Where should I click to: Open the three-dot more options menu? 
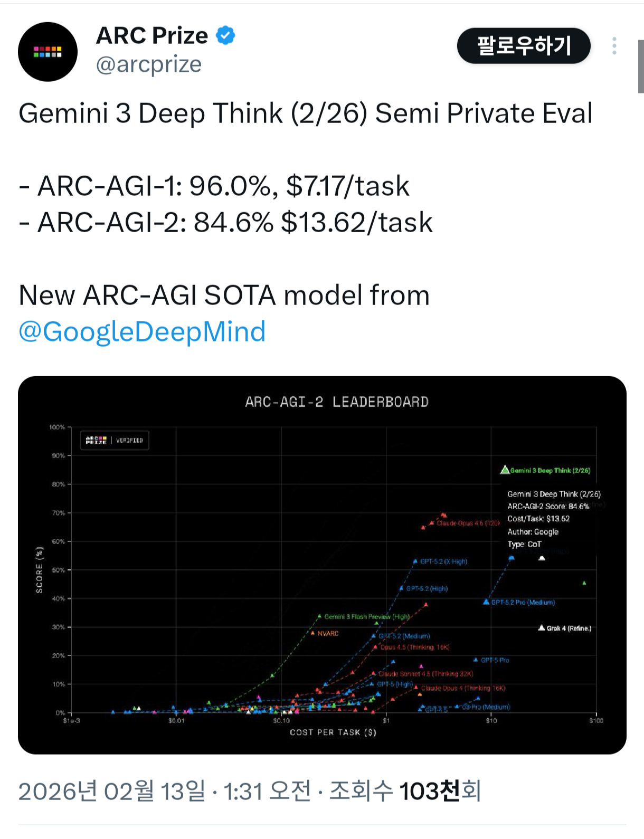[x=614, y=46]
